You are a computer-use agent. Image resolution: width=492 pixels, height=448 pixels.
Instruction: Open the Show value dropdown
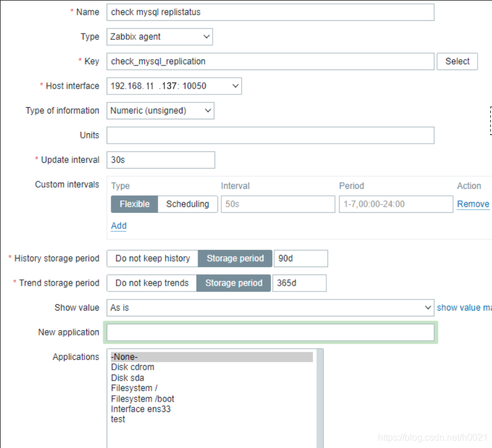270,308
